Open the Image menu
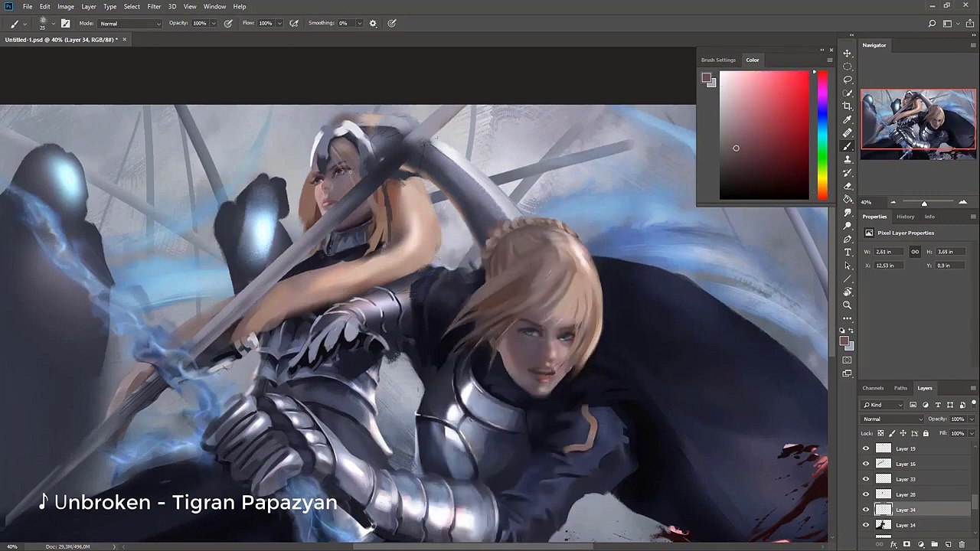This screenshot has height=551, width=980. click(66, 6)
